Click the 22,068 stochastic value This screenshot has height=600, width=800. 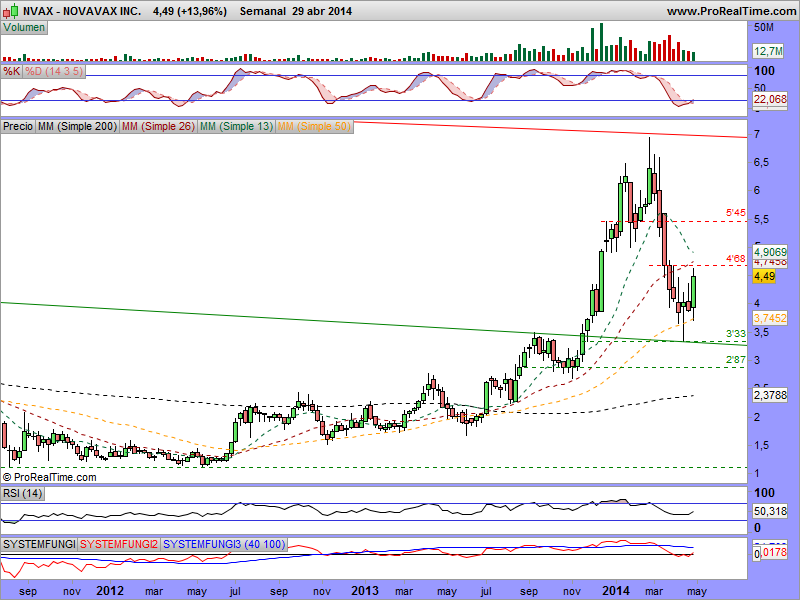coord(770,99)
